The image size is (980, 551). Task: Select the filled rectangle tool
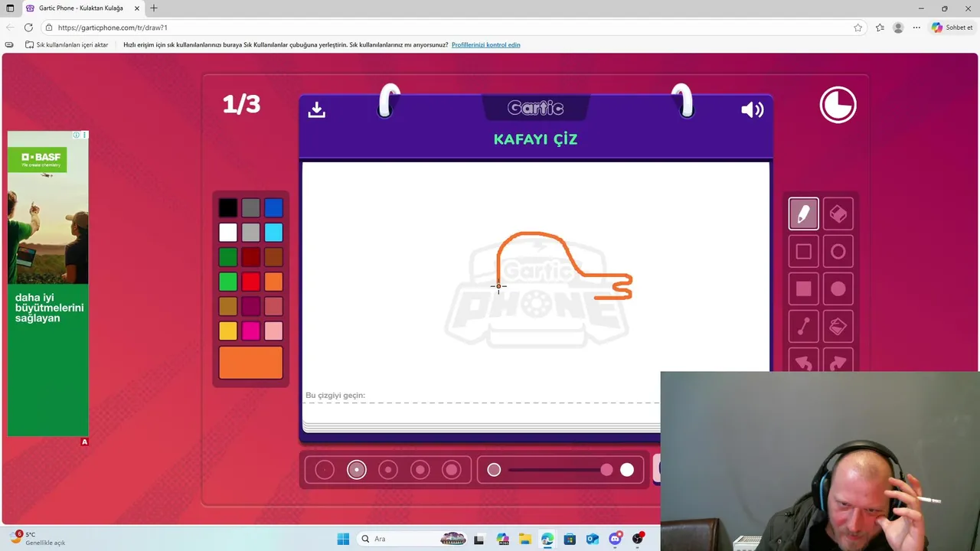(x=803, y=289)
